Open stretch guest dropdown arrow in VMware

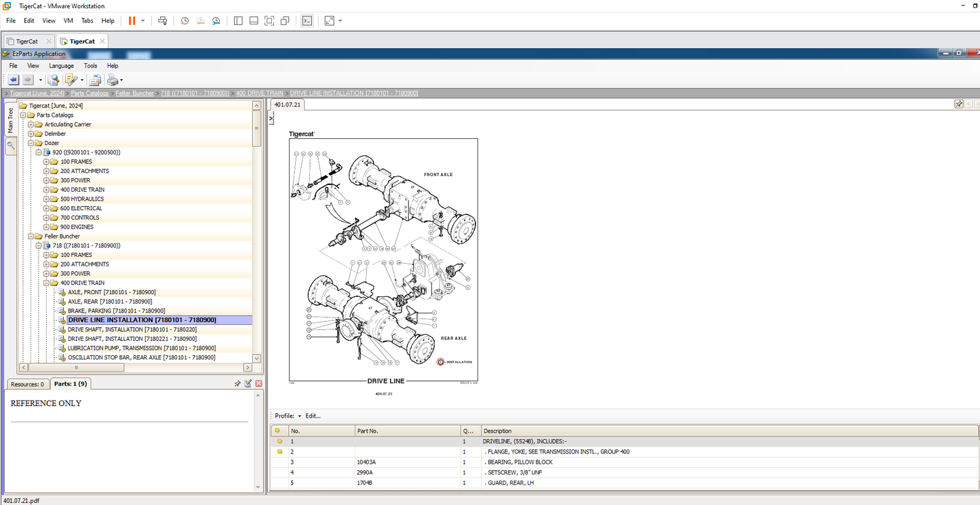340,21
